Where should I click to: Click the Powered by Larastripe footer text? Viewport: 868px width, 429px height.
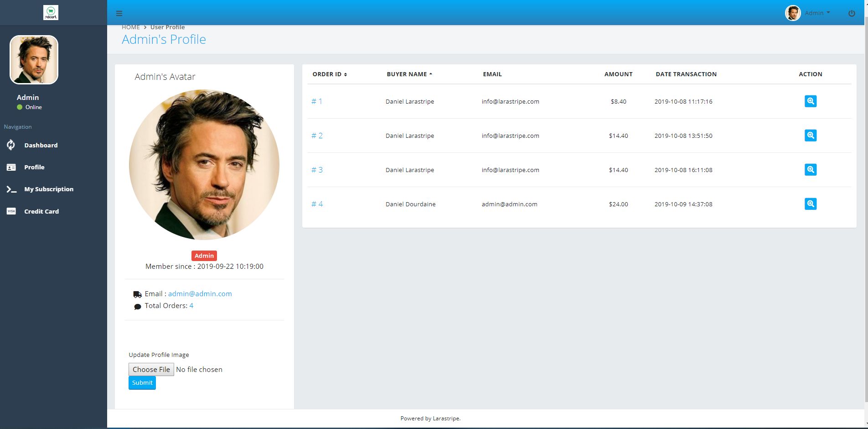coord(430,418)
